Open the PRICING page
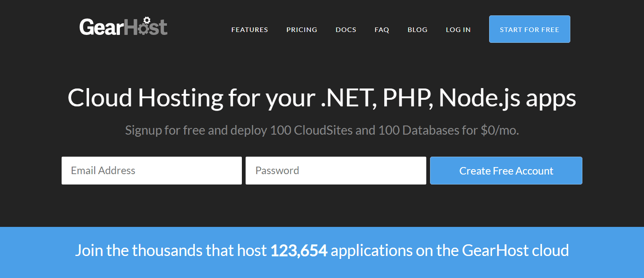Viewport: 644px width, 278px height. pos(301,30)
